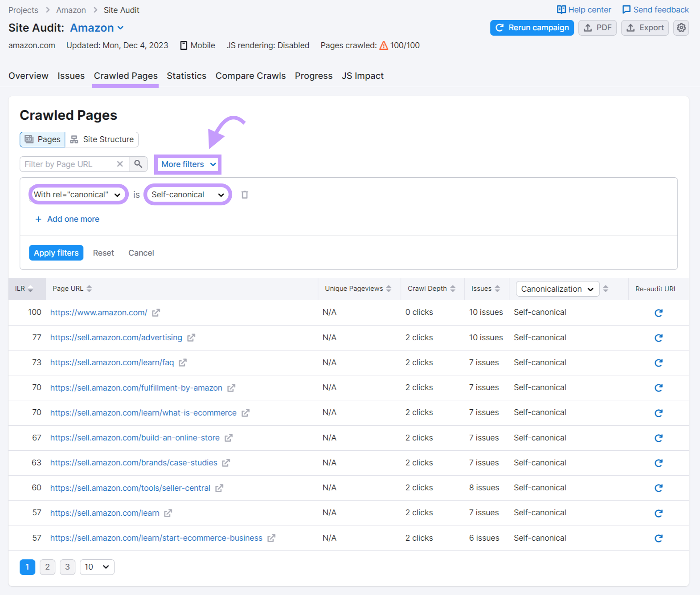Go to the Overview tab
This screenshot has width=700, height=595.
29,76
